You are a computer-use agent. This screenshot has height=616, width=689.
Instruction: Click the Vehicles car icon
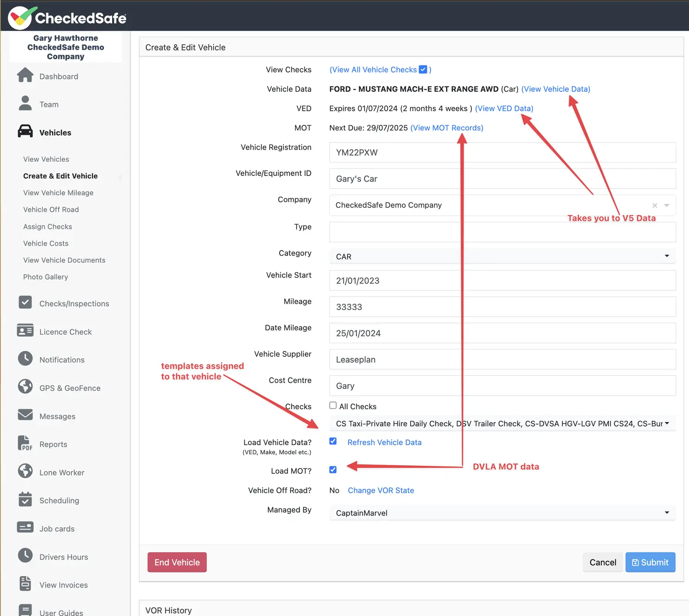(25, 132)
